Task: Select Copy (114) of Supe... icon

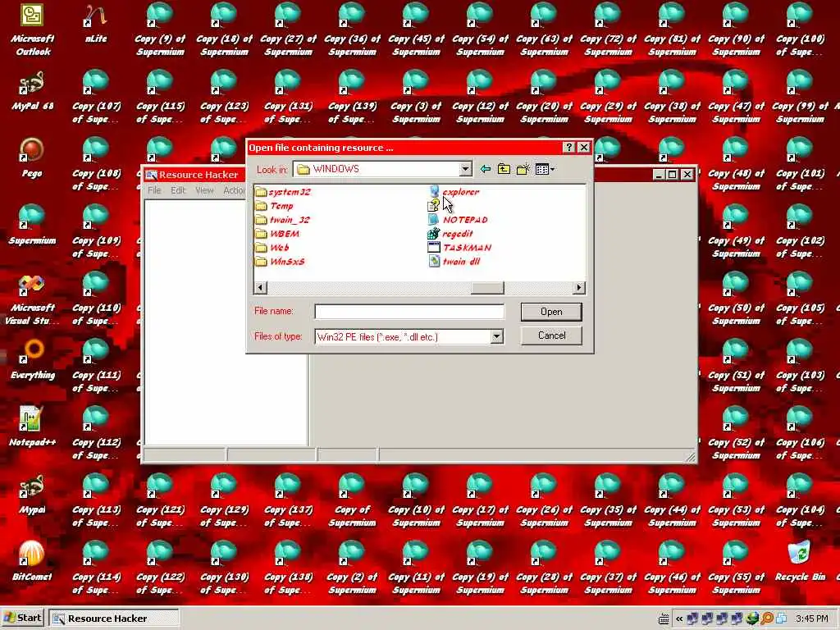Action: [x=96, y=568]
